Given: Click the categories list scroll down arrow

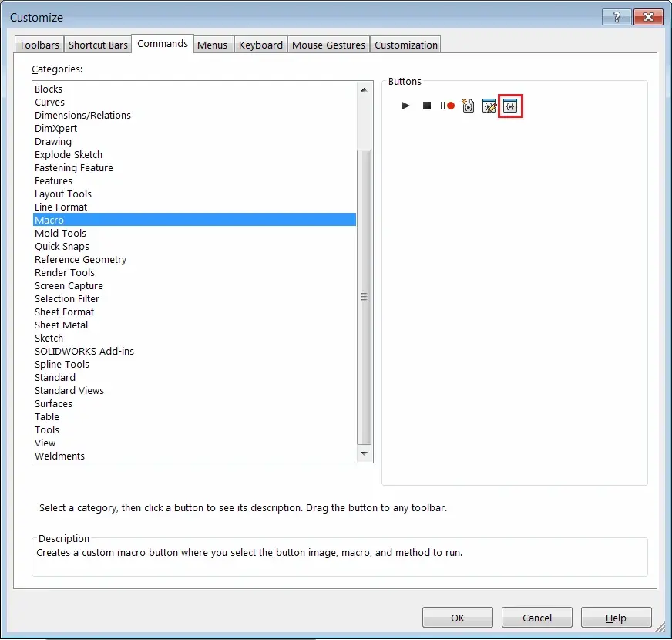Looking at the screenshot, I should 364,453.
